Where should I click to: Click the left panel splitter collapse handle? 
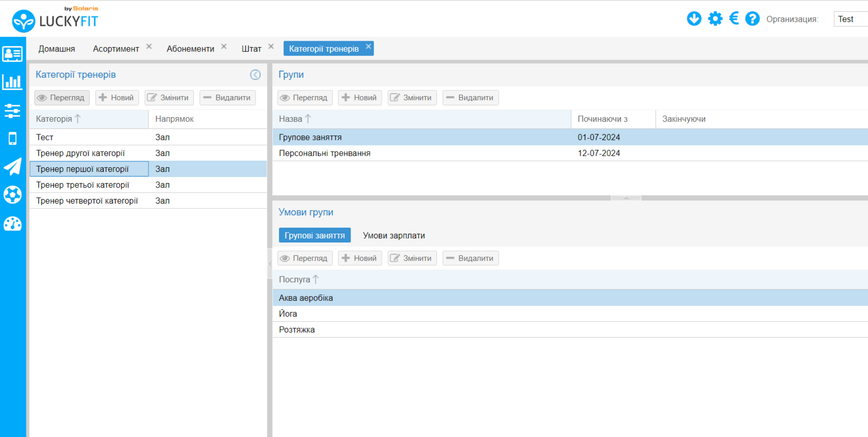point(270,263)
